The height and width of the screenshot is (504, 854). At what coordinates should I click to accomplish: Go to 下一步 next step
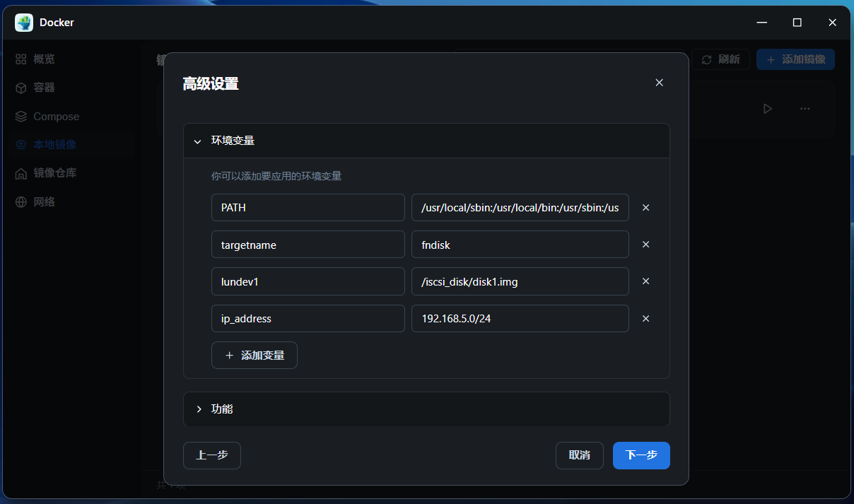(x=641, y=455)
